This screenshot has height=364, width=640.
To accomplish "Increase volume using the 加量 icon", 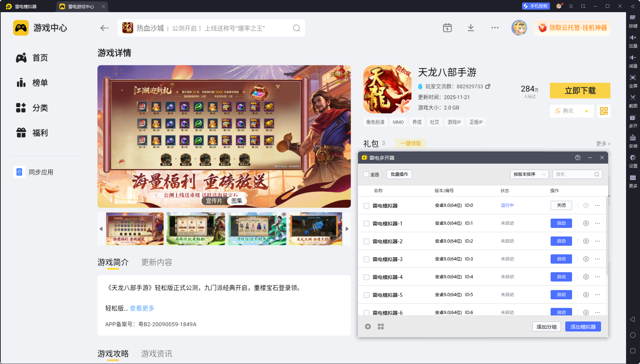I will click(632, 41).
